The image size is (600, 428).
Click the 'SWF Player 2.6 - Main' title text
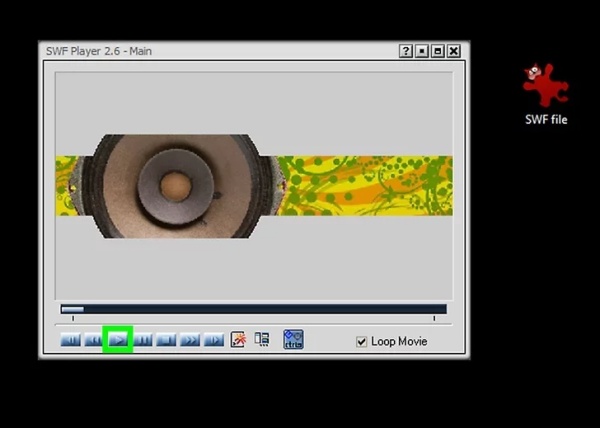coord(99,51)
